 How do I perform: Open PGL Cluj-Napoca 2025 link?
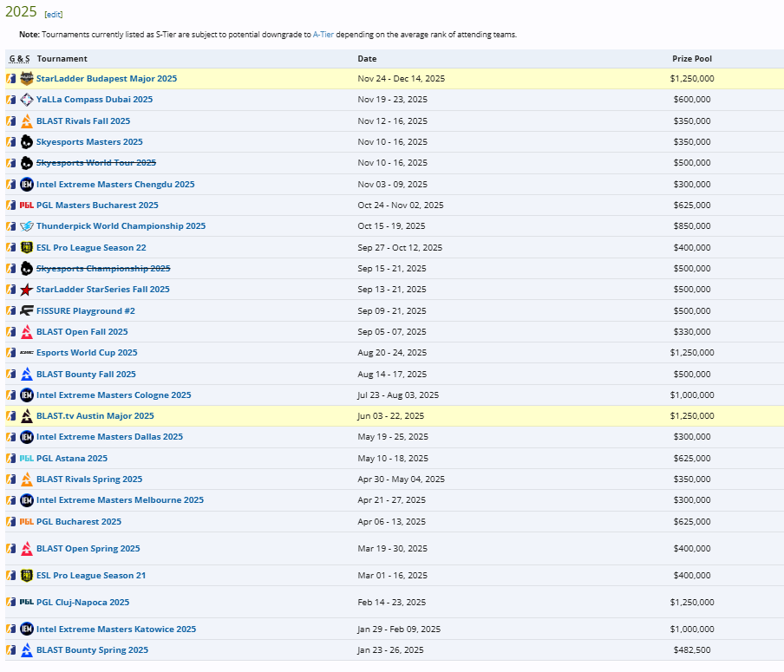click(83, 602)
